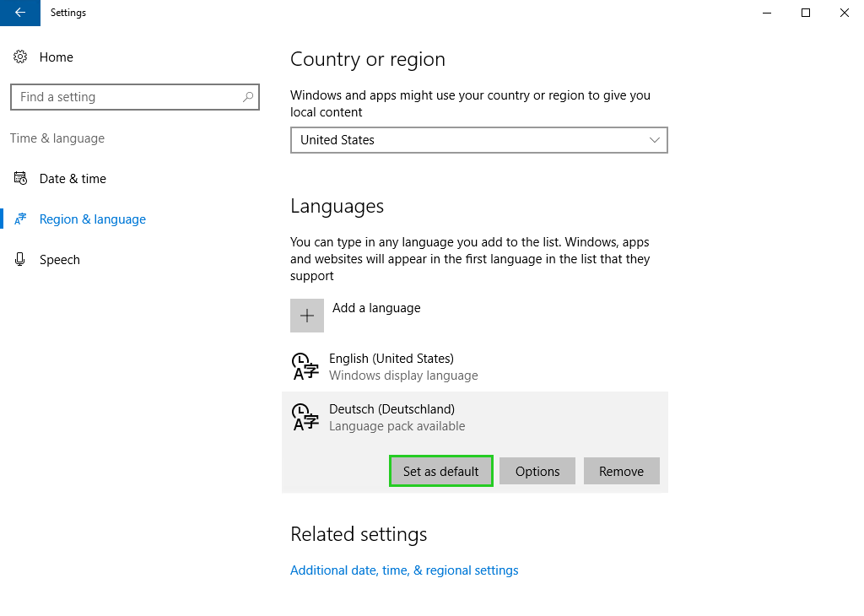Set Deutsch (Deutschland) as default language
This screenshot has height=616, width=864.
[440, 471]
